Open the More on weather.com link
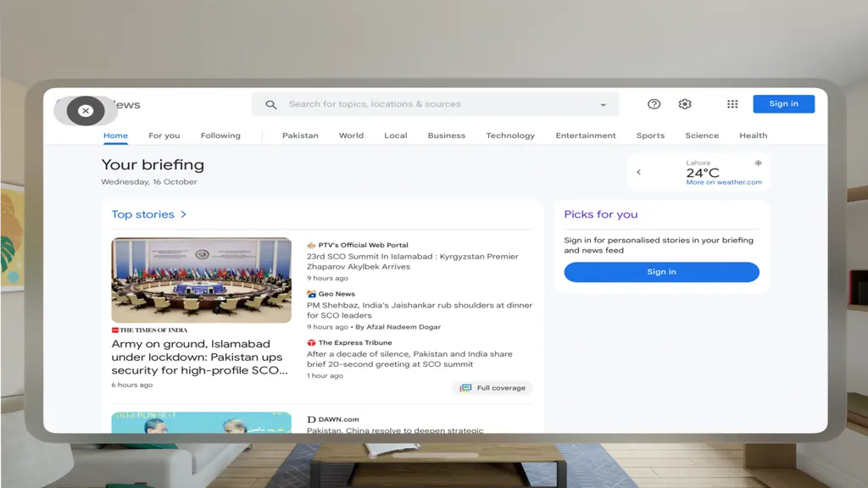868x488 pixels. pos(724,182)
